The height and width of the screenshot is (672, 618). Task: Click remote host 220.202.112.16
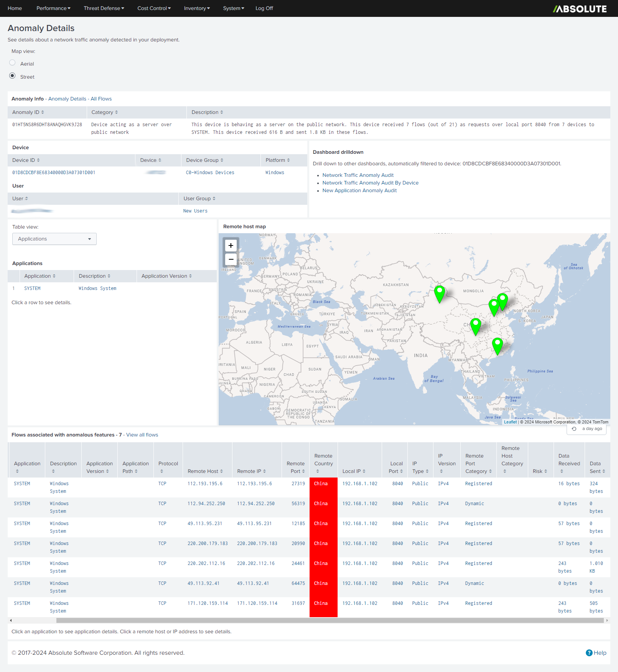[206, 563]
